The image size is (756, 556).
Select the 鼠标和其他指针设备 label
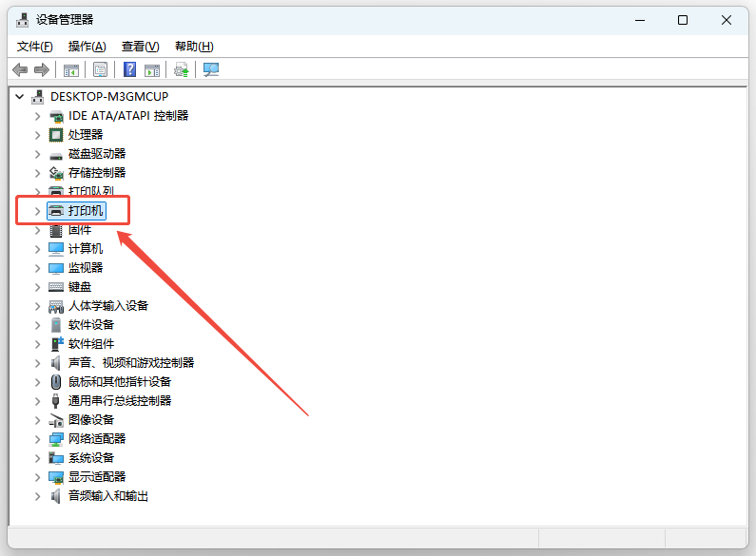(120, 382)
